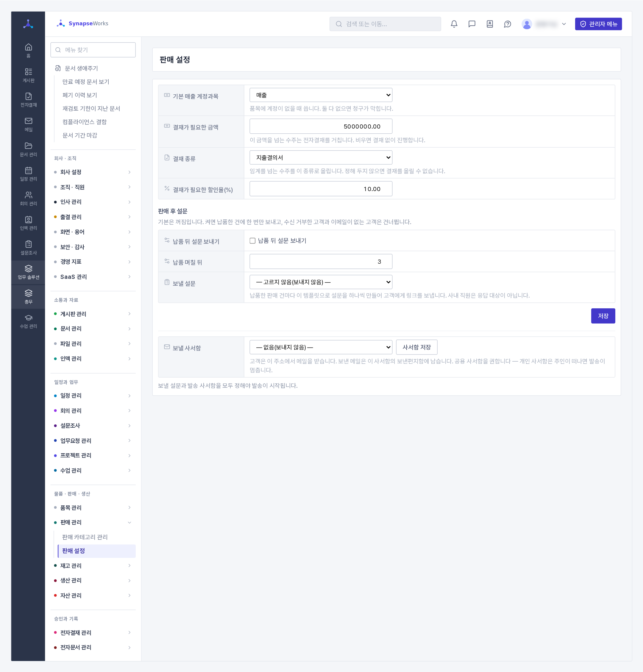Open the user account dropdown chevron
Image resolution: width=643 pixels, height=672 pixels.
tap(564, 24)
